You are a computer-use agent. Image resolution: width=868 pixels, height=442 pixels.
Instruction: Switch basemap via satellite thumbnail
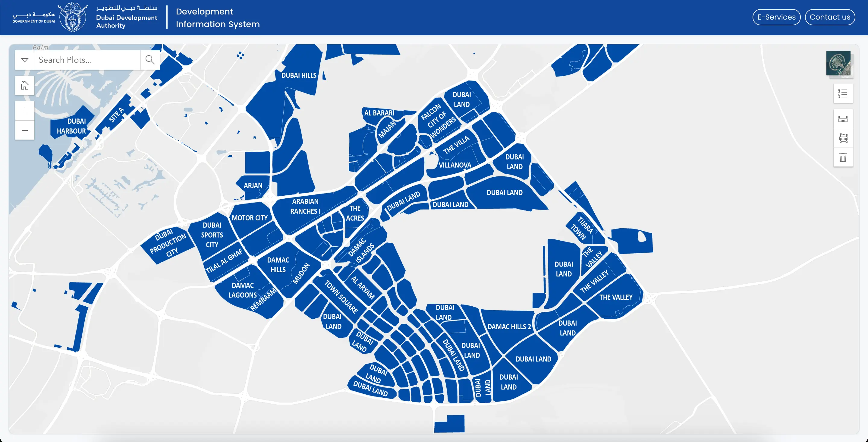click(x=838, y=63)
